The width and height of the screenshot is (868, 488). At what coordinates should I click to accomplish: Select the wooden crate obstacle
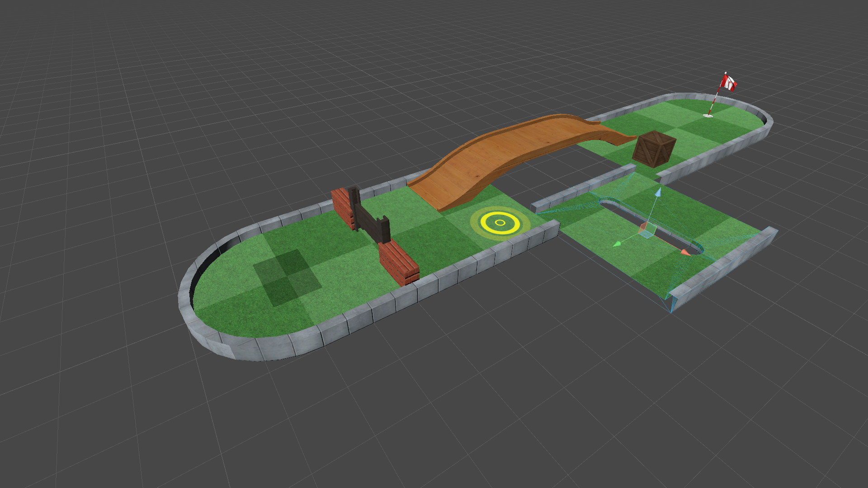(x=653, y=149)
